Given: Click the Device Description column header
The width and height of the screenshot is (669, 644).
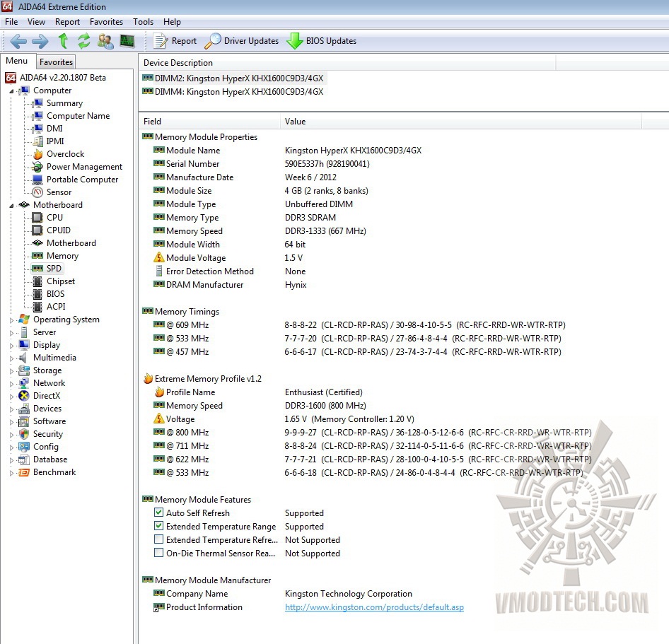Looking at the screenshot, I should click(347, 63).
